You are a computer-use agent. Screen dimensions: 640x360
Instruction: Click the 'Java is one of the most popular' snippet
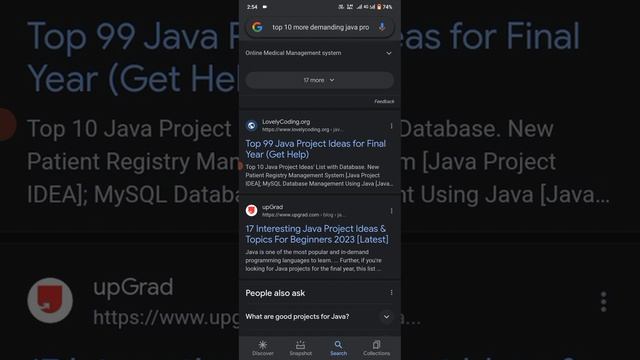pyautogui.click(x=314, y=260)
